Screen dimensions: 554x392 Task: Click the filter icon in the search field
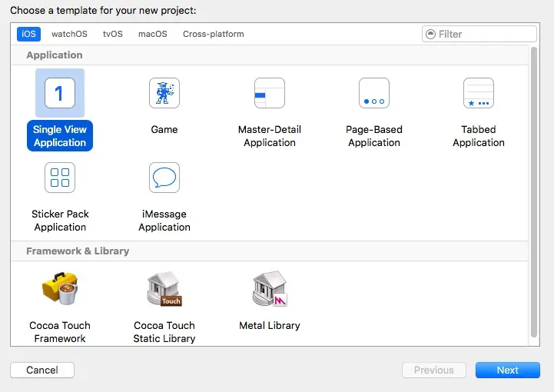click(430, 34)
